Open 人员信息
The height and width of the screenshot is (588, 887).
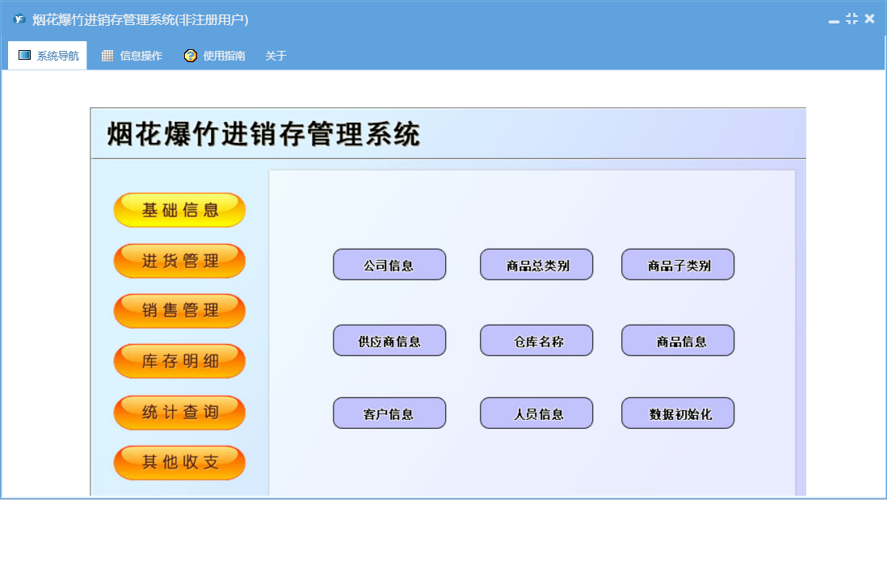point(536,414)
